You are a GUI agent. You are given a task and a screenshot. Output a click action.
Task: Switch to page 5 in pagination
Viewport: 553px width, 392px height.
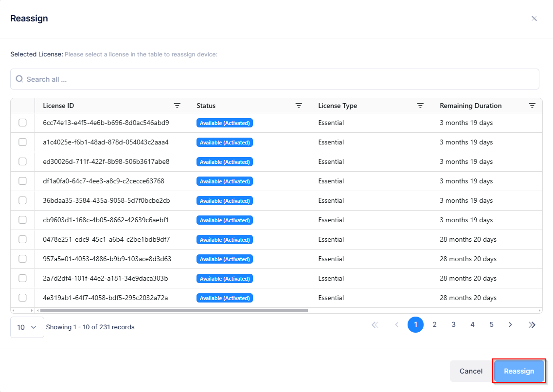[x=491, y=325]
